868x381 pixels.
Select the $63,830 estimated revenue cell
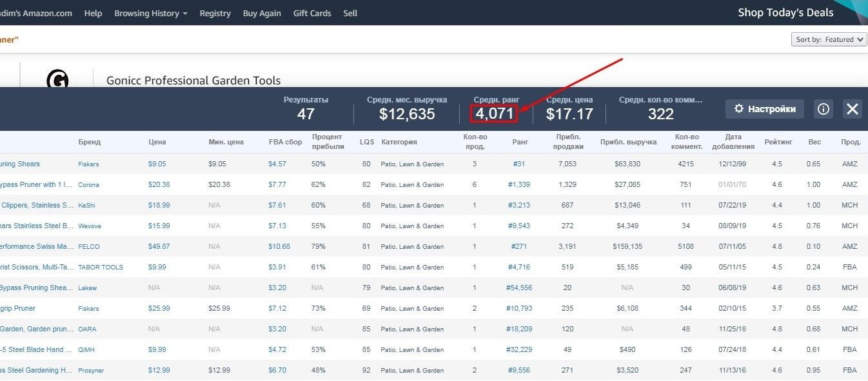627,164
